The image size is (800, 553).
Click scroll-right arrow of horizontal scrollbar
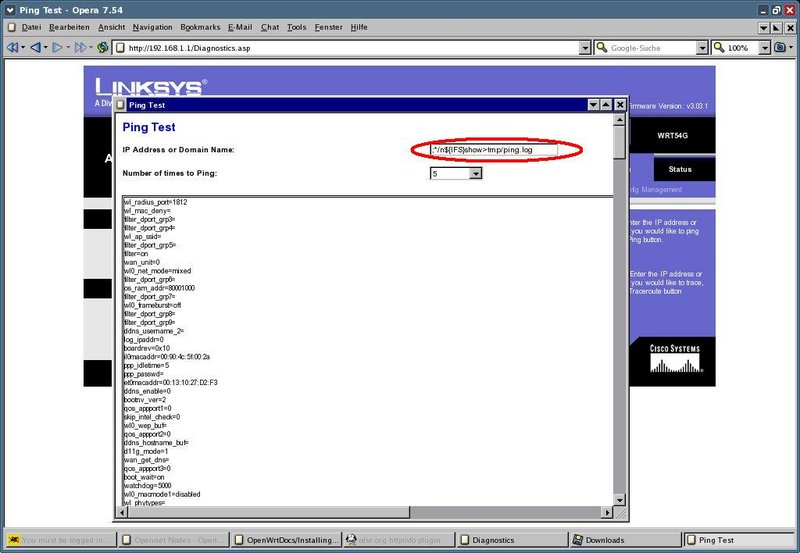coord(607,512)
